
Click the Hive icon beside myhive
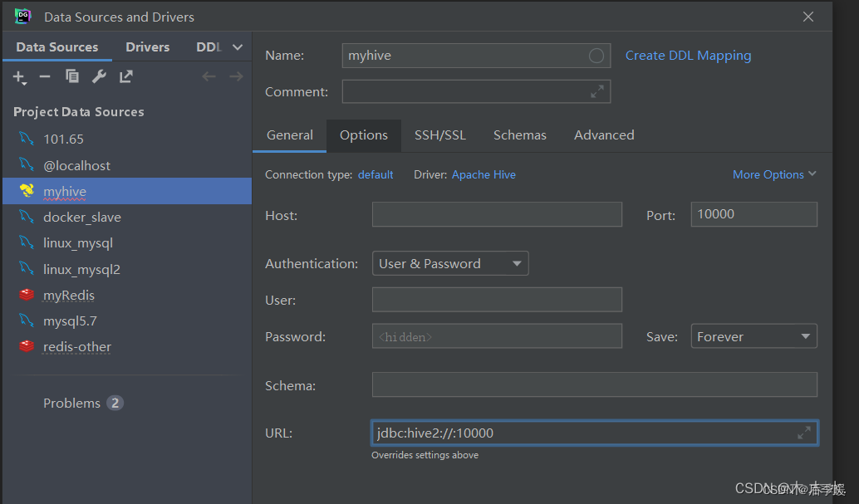27,191
